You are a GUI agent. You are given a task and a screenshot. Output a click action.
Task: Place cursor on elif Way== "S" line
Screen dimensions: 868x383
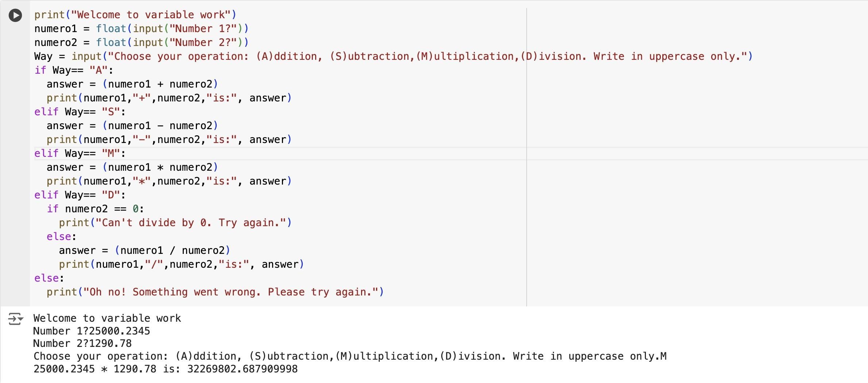tap(80, 112)
